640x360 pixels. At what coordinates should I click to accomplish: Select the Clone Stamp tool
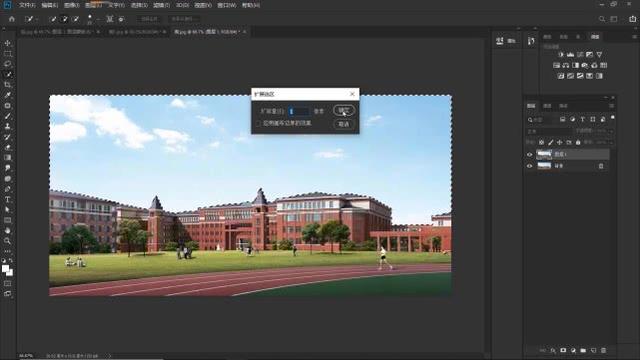click(x=7, y=126)
